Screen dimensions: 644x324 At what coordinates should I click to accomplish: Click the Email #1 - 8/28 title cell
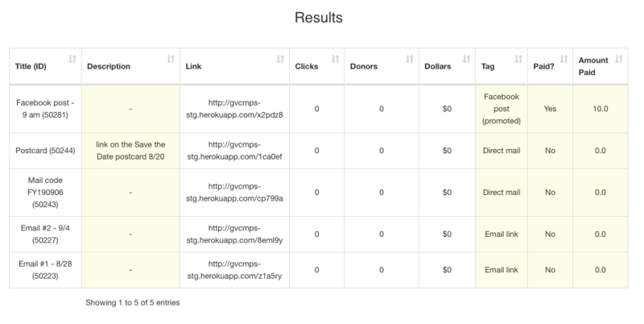(45, 269)
